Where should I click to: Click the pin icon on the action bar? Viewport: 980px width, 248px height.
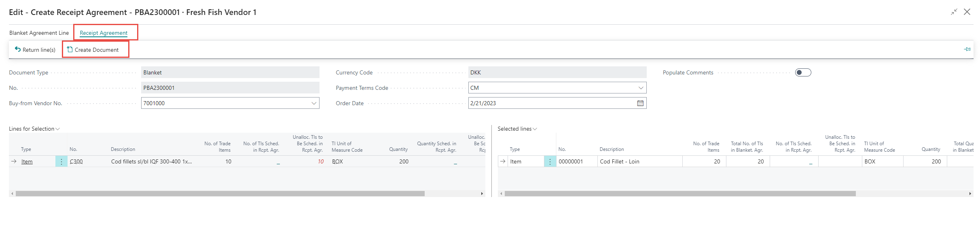pos(967,49)
